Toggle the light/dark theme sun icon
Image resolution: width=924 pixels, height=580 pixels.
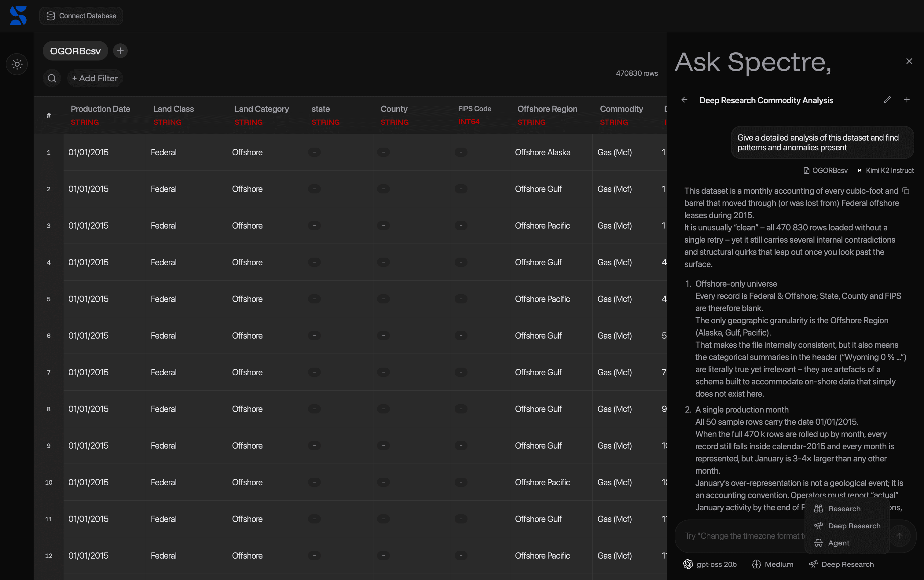pyautogui.click(x=17, y=64)
